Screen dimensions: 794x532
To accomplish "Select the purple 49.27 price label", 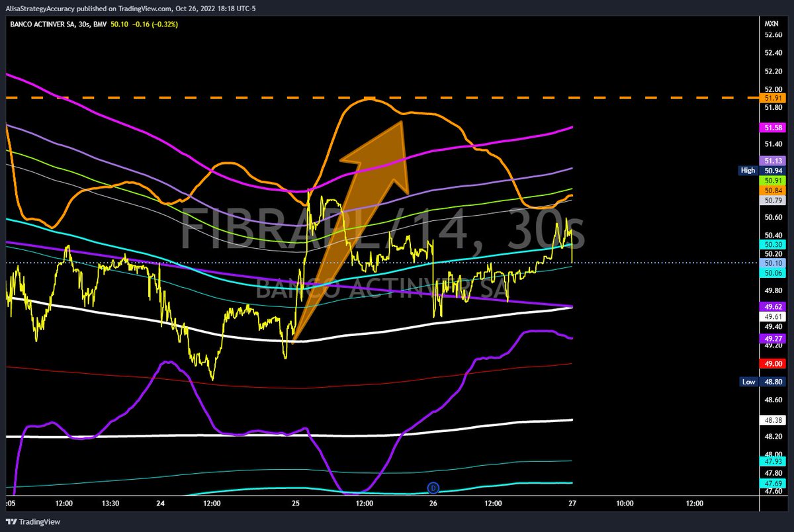I will point(773,338).
